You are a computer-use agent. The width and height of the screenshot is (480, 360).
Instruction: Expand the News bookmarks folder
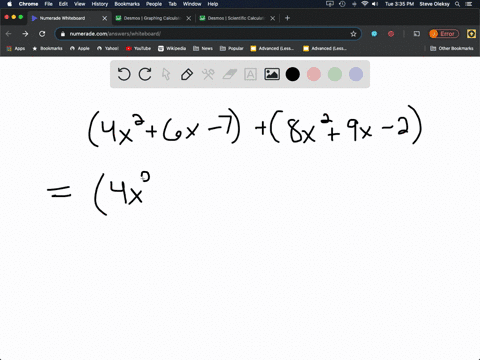tap(203, 48)
